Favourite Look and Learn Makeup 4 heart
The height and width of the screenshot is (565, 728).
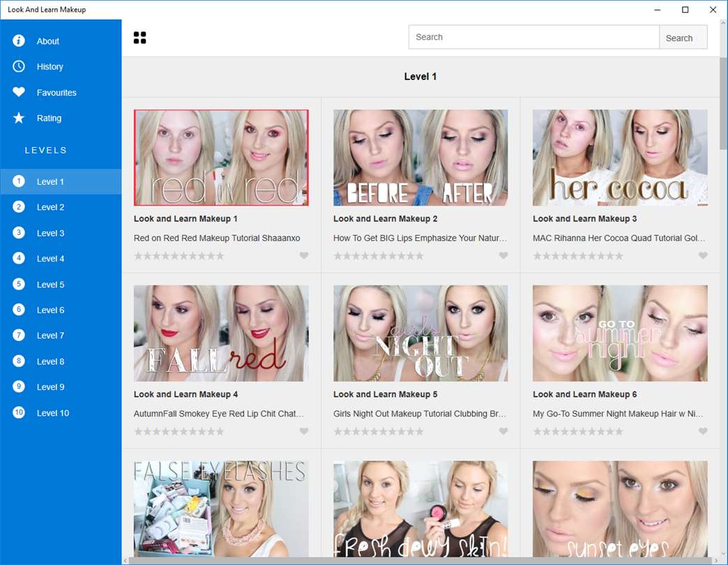pyautogui.click(x=303, y=431)
